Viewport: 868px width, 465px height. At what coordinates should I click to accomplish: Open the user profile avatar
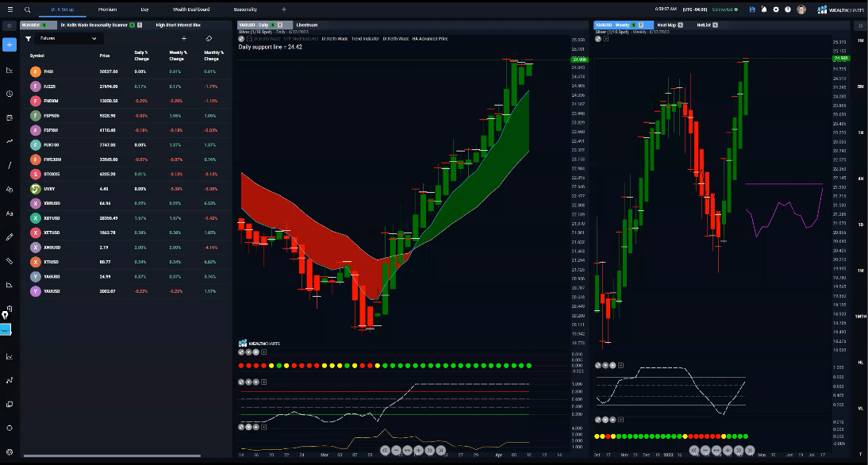click(x=801, y=10)
